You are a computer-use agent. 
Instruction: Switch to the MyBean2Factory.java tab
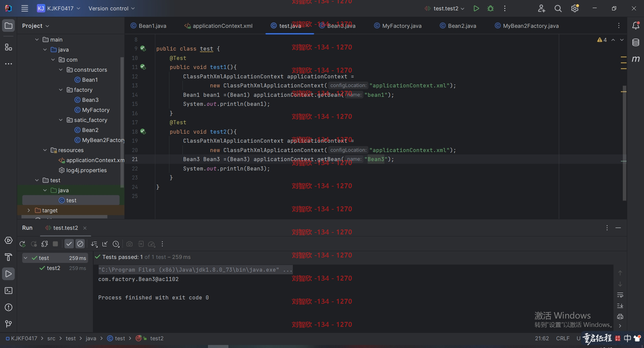(527, 26)
